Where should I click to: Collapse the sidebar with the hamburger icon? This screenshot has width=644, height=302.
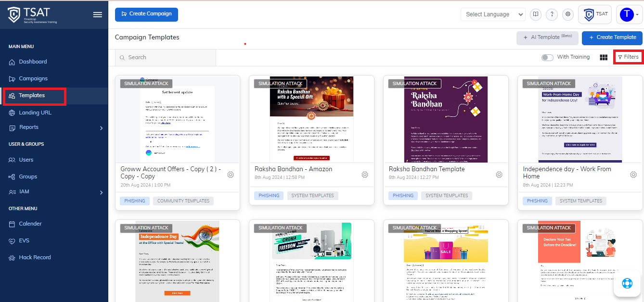98,14
